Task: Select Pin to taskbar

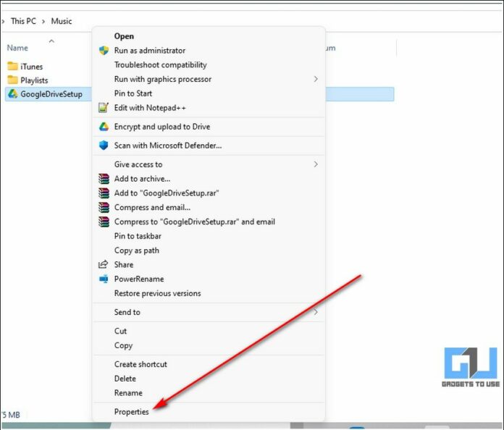Action: point(138,236)
